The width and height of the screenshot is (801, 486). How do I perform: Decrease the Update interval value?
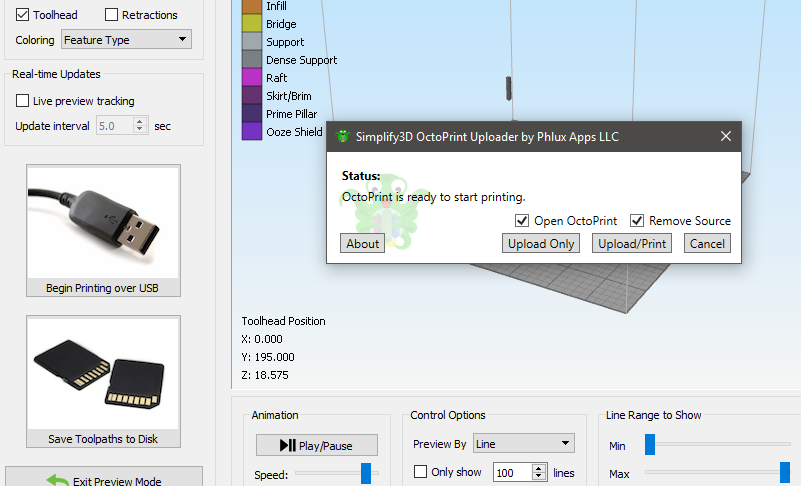[140, 130]
